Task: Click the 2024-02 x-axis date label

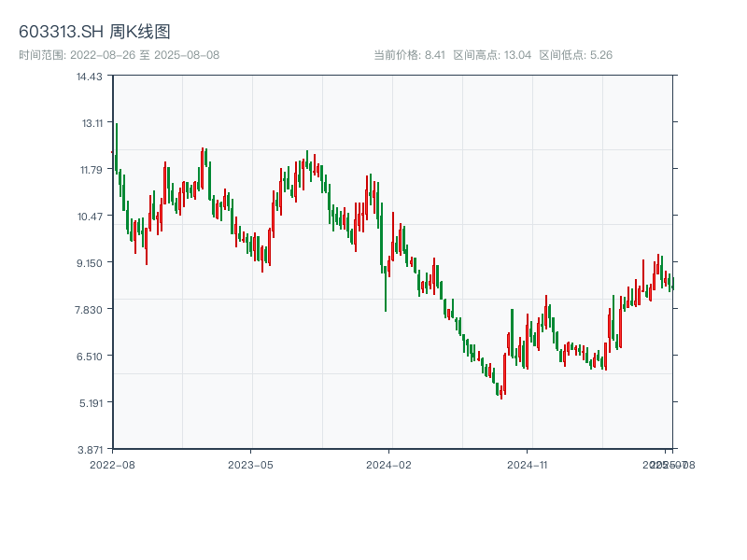Action: [388, 464]
